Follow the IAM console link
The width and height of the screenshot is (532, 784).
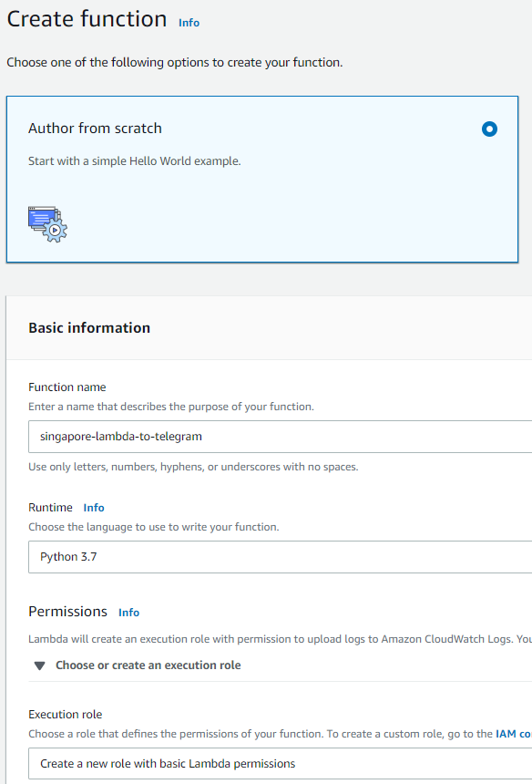coord(513,734)
